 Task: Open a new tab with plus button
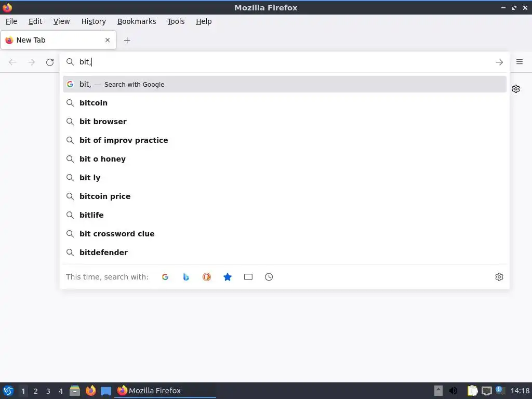pyautogui.click(x=127, y=41)
